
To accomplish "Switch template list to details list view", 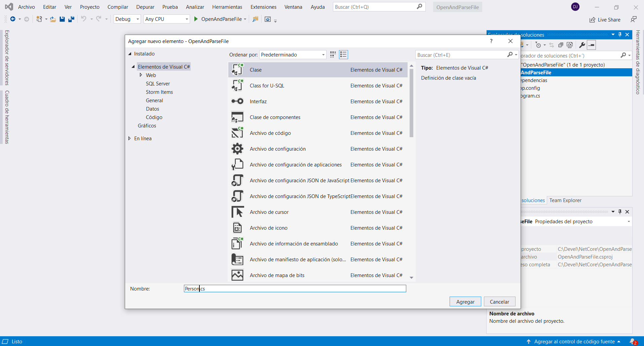I will tap(343, 54).
